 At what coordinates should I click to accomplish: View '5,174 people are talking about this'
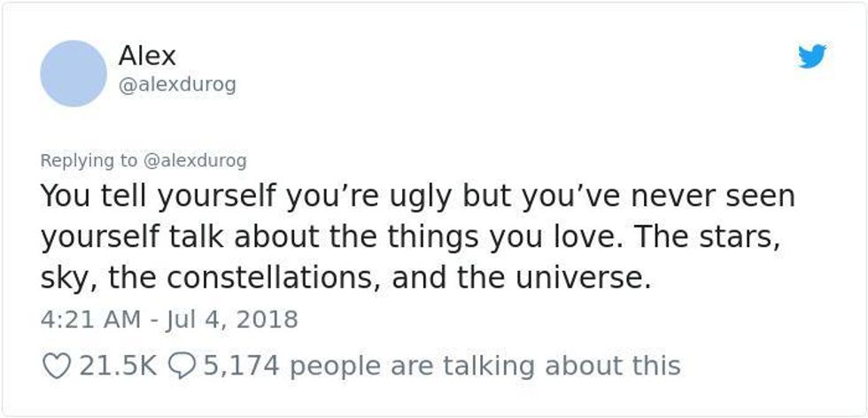[x=442, y=366]
